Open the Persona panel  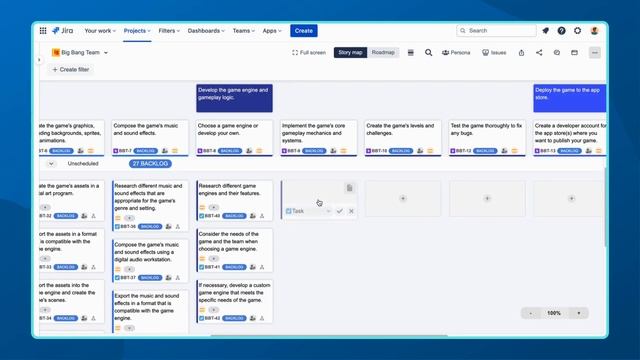(x=456, y=53)
